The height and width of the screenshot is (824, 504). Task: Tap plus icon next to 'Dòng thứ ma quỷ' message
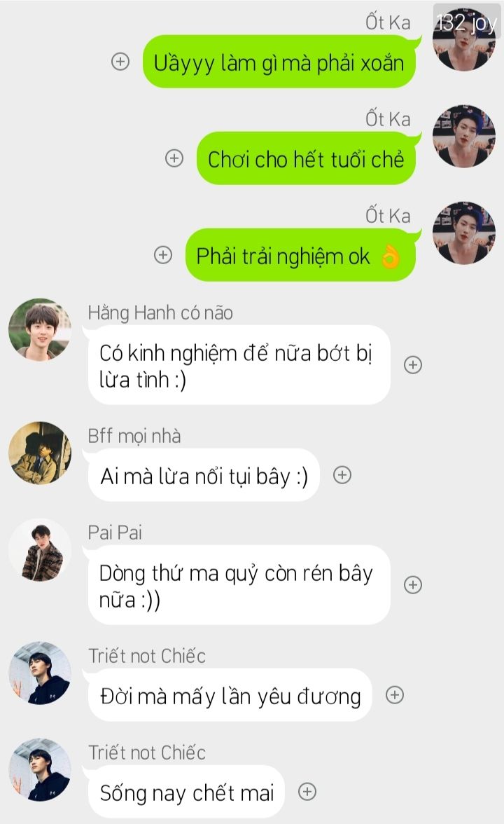(x=413, y=585)
